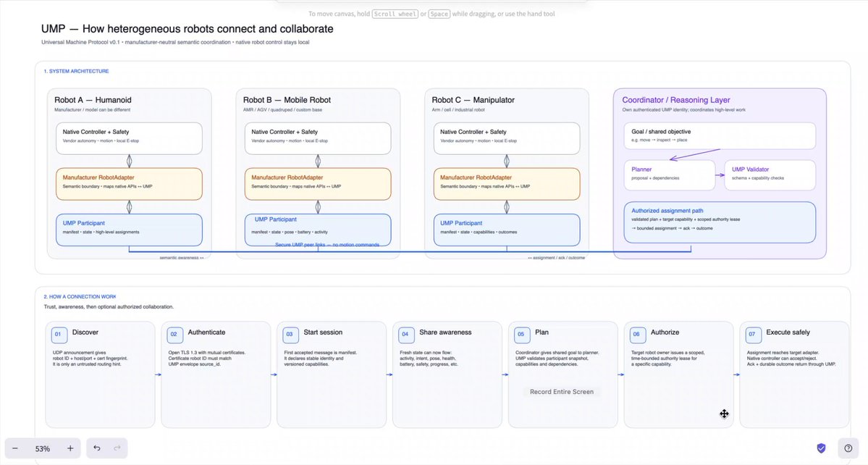Zoom out with the minus button
The height and width of the screenshot is (465, 868).
[15, 448]
